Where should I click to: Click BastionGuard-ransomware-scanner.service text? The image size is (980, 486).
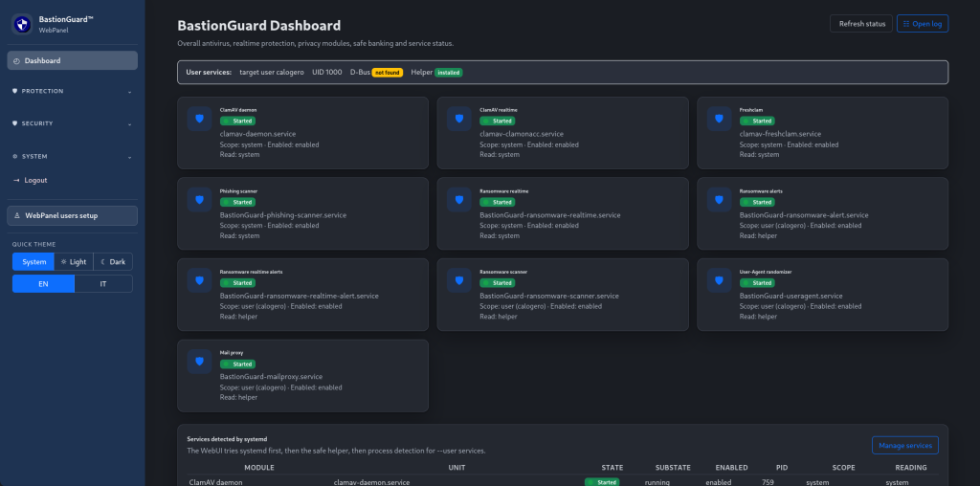pos(549,297)
